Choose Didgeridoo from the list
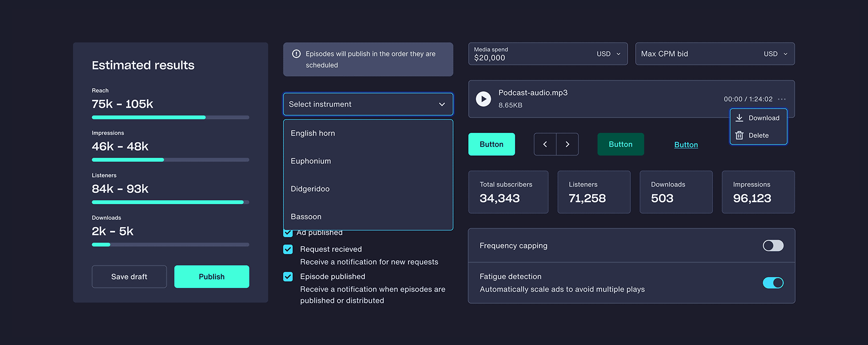 368,189
